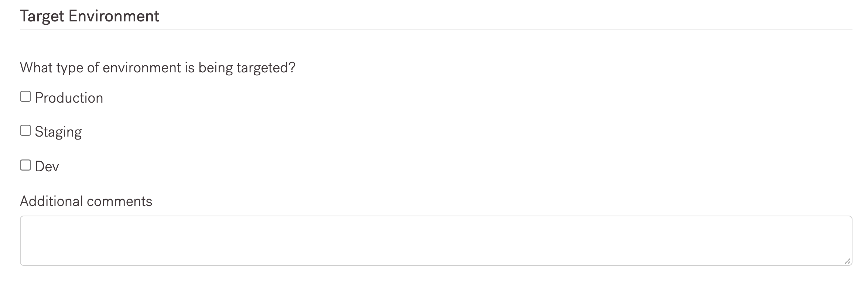
Task: Click the word "type" in the question
Action: coord(70,68)
